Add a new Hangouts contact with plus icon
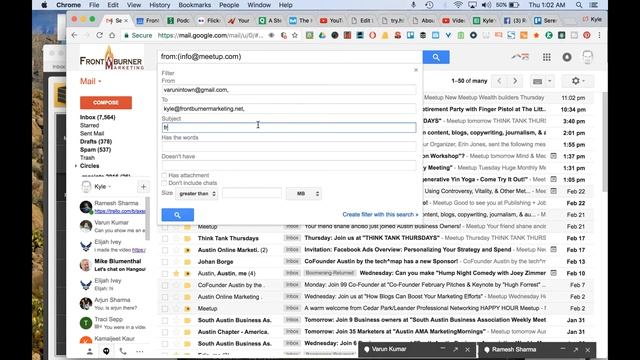The width and height of the screenshot is (640, 360). click(143, 187)
